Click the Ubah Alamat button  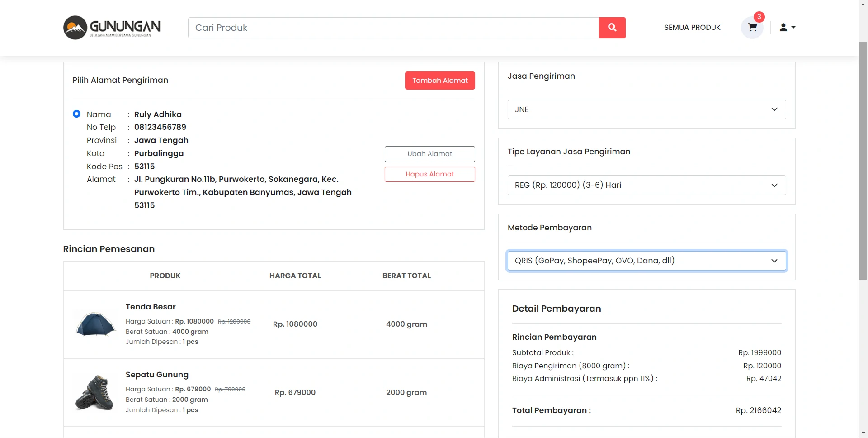click(429, 154)
